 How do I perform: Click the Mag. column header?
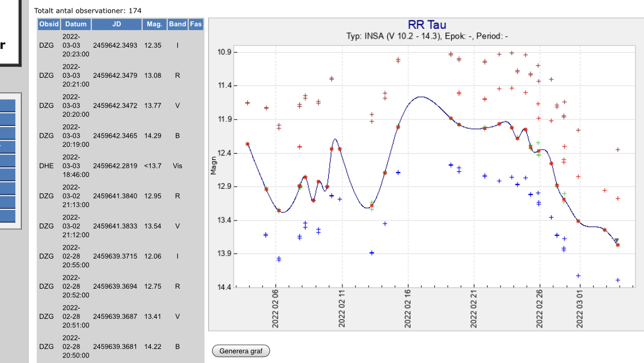pos(154,24)
